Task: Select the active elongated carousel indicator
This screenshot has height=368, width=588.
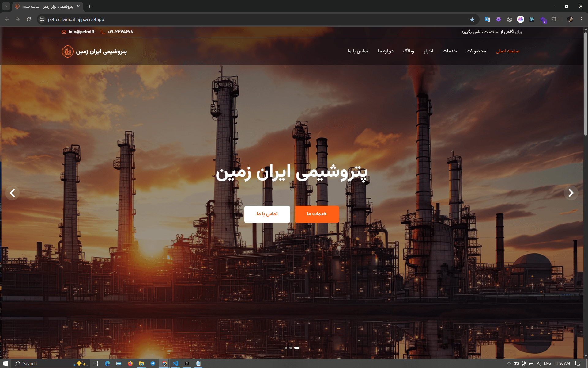Action: pos(297,348)
